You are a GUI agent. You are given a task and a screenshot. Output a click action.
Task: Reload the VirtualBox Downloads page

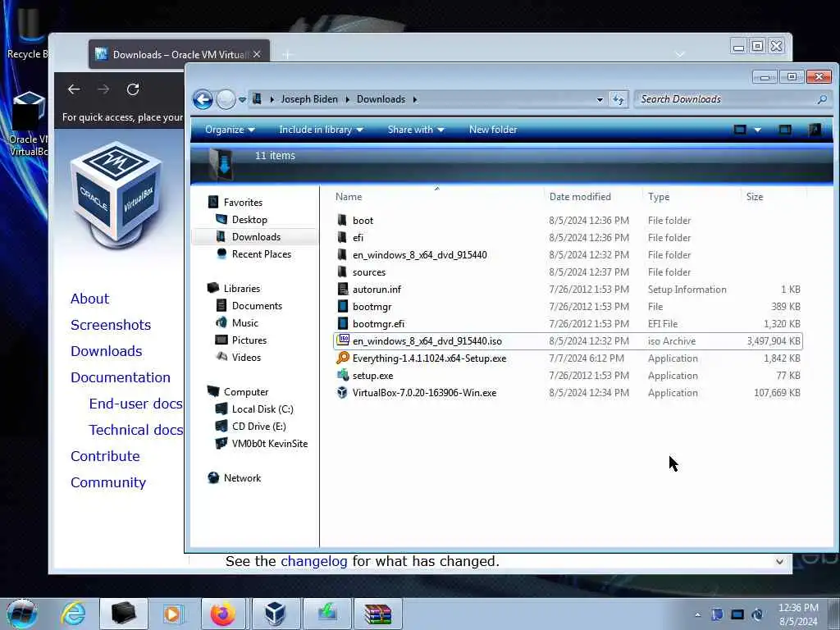133,89
